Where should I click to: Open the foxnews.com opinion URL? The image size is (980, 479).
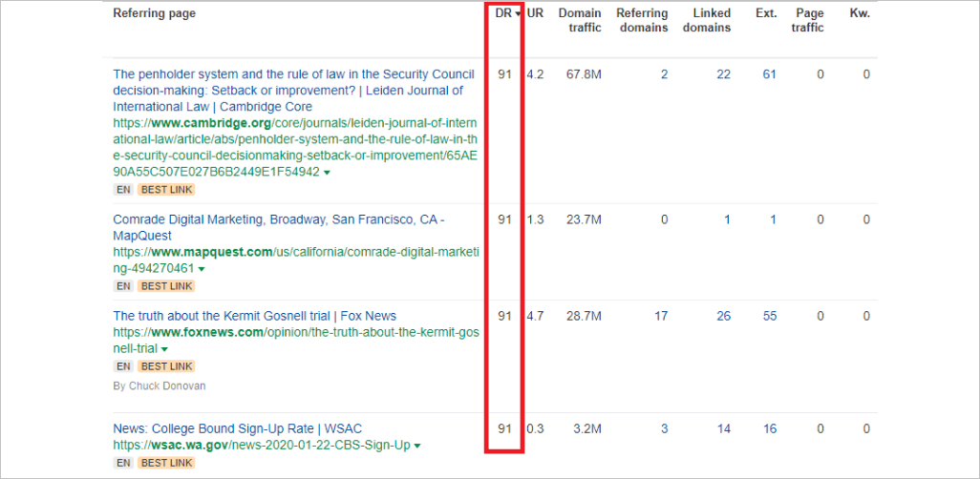296,341
